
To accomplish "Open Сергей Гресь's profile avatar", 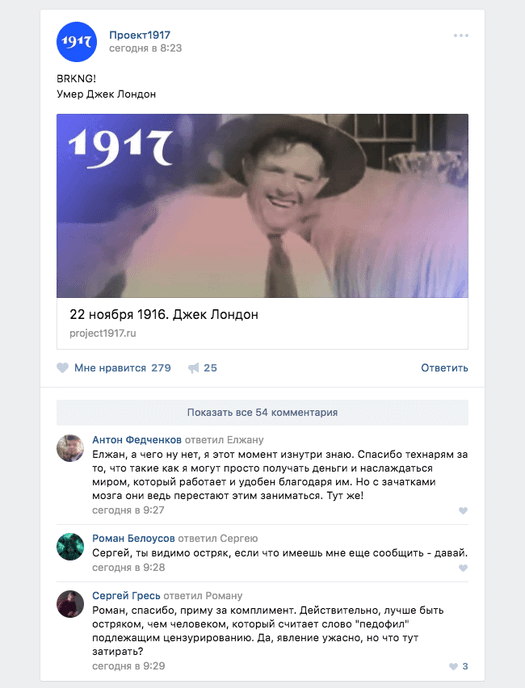I will [x=70, y=604].
